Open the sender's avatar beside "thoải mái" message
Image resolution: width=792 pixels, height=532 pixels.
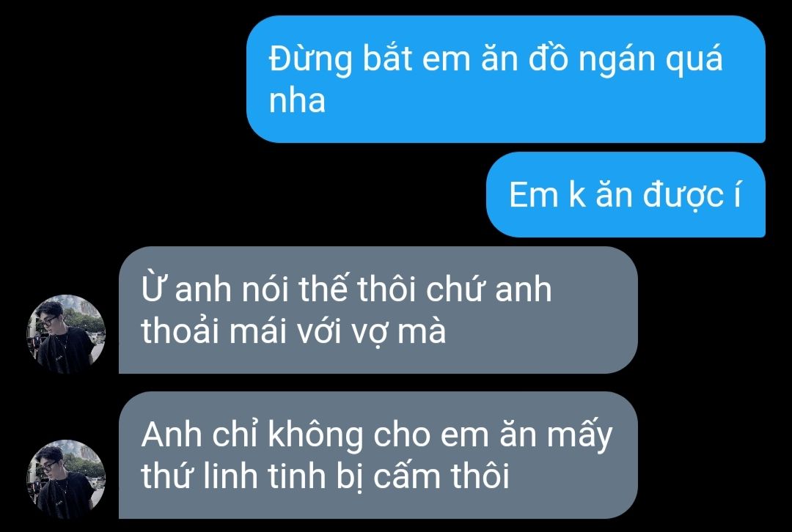(x=66, y=334)
